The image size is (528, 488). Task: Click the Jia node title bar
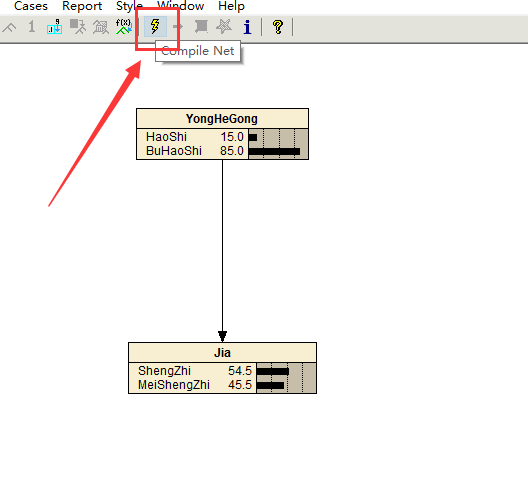(222, 353)
